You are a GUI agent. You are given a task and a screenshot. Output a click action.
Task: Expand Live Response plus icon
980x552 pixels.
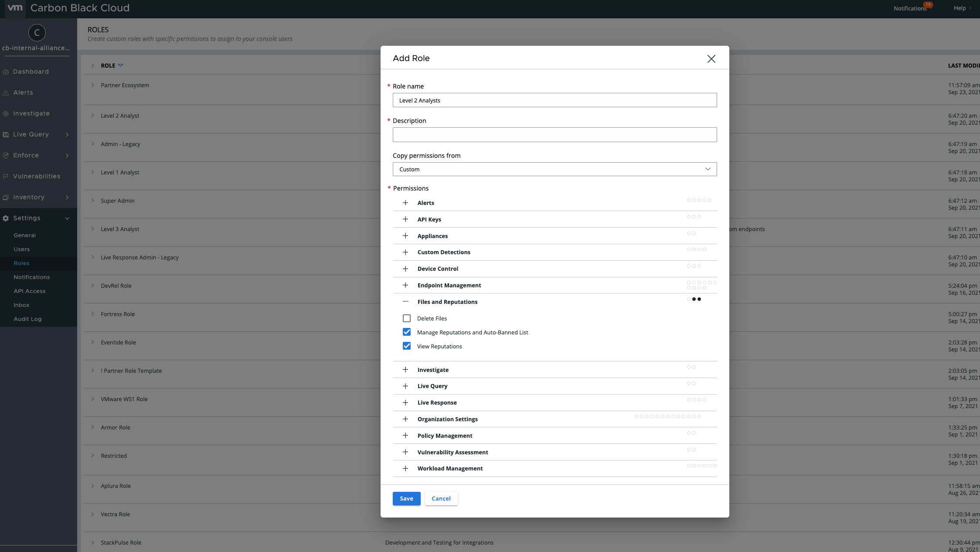click(405, 402)
